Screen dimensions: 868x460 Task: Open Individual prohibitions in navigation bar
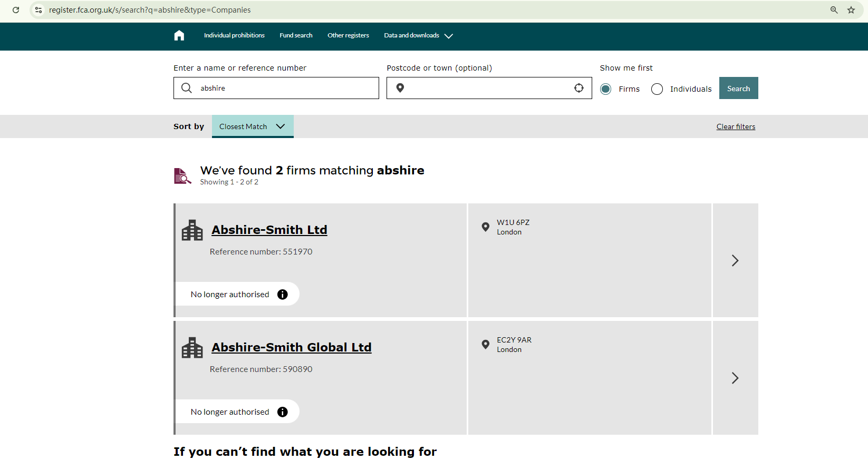point(234,35)
